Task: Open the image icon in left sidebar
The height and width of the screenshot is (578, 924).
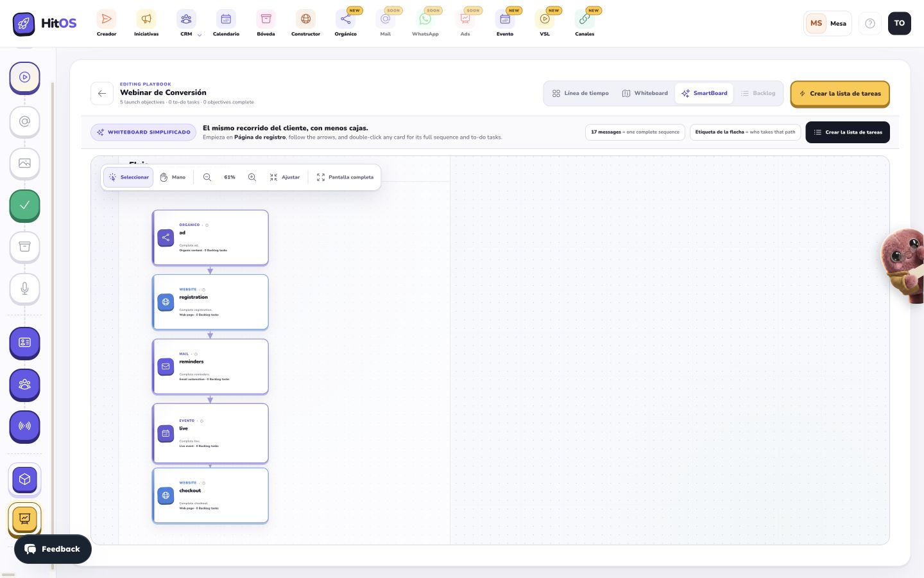Action: click(x=24, y=163)
